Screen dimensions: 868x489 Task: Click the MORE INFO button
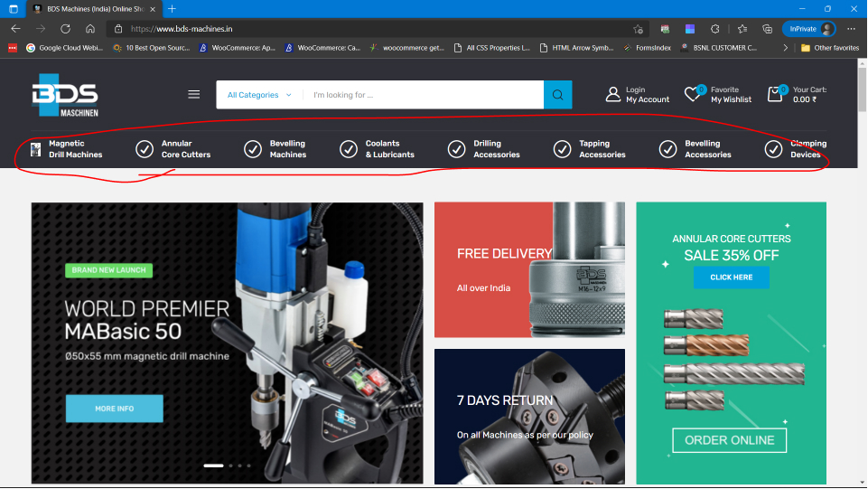(115, 409)
